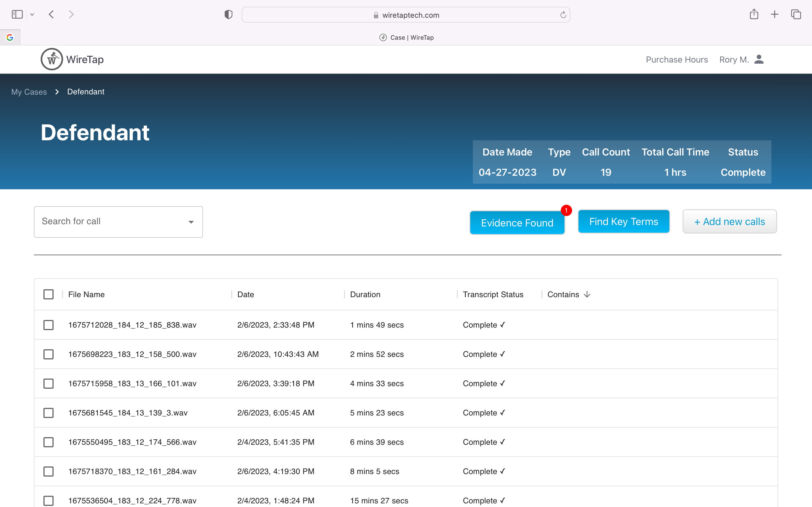This screenshot has height=507, width=812.
Task: Reload the page using the refresh icon
Action: [x=563, y=14]
